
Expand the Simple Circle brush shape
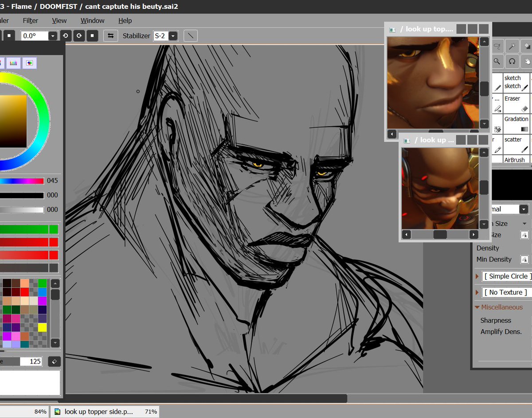[x=477, y=276]
